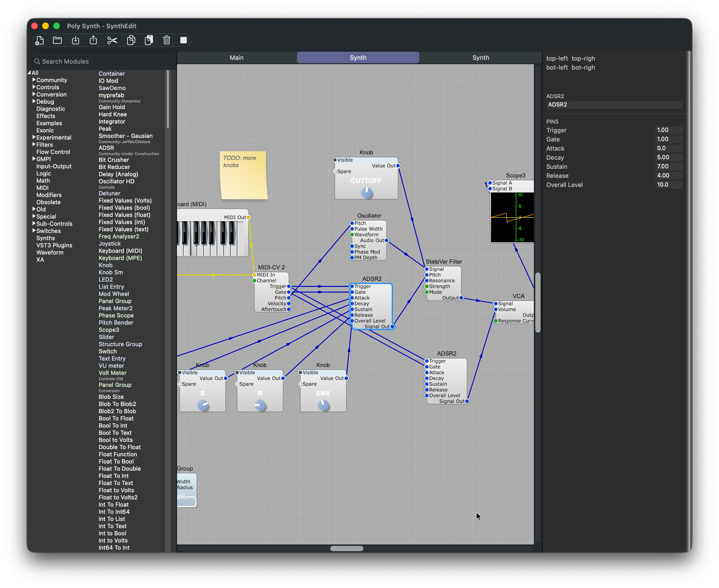The image size is (719, 588).
Task: Click the MIDI-CV 2 Velocity pin
Action: [x=289, y=304]
